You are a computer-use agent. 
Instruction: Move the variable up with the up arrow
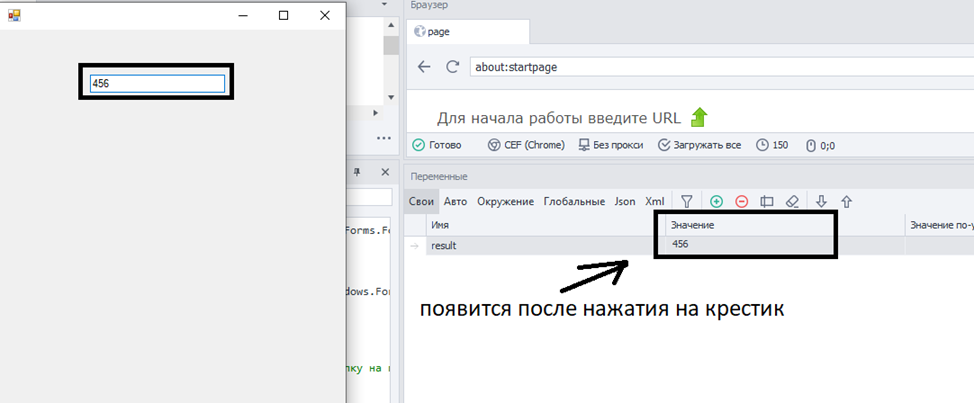tap(846, 201)
